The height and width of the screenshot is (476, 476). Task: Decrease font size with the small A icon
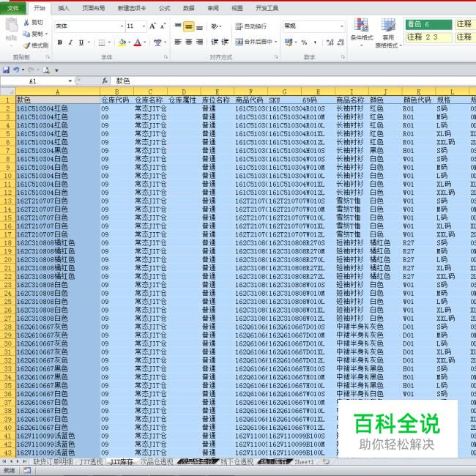[163, 26]
